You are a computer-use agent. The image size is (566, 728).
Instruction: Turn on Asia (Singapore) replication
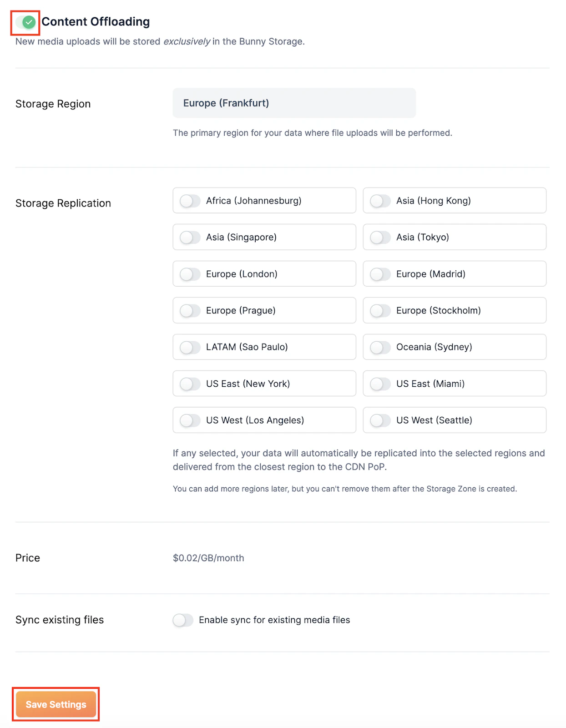(x=190, y=237)
